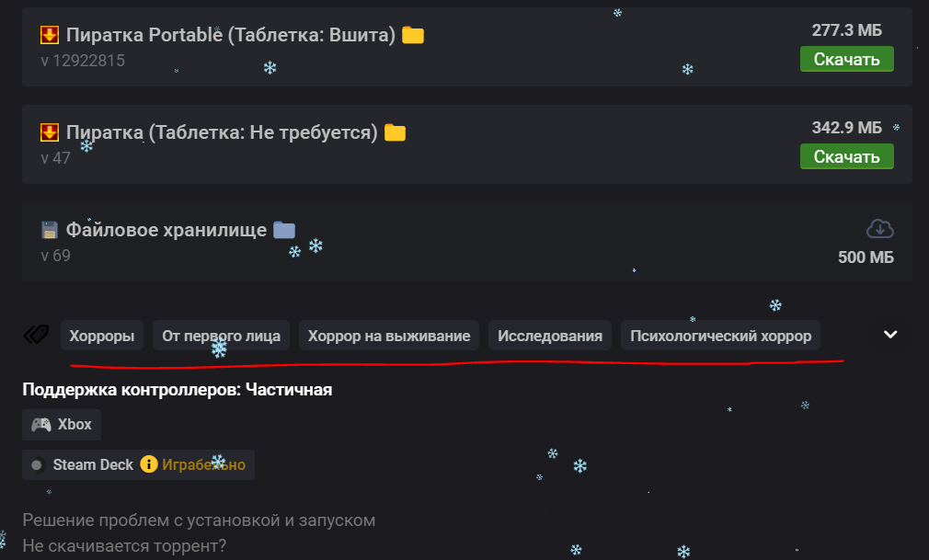
Task: Click the floppy disk icon beside Файловое хранилище
Action: click(50, 229)
